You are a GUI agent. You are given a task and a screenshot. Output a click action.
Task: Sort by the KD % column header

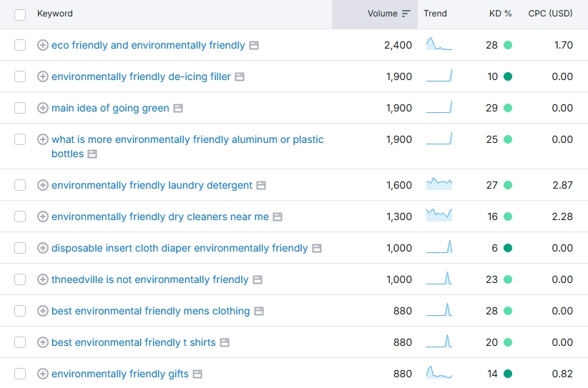(x=500, y=14)
